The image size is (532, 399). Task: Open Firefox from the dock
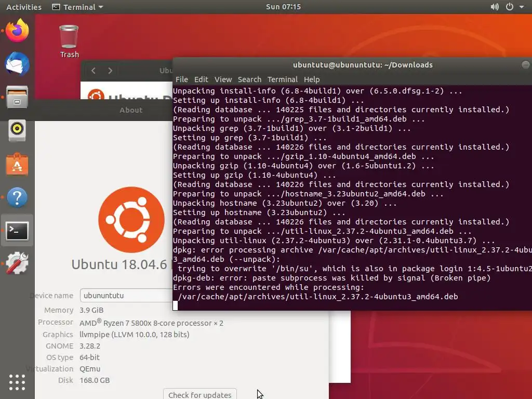pyautogui.click(x=17, y=31)
